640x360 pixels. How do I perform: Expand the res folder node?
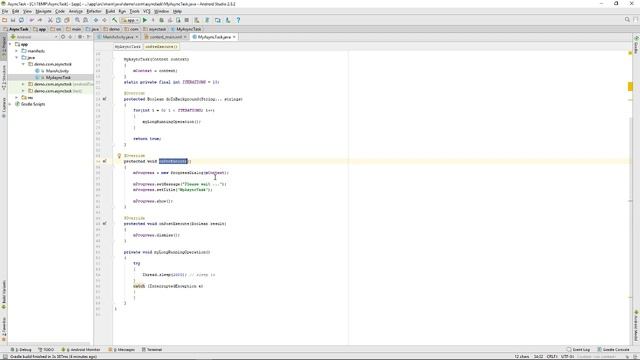(17, 98)
